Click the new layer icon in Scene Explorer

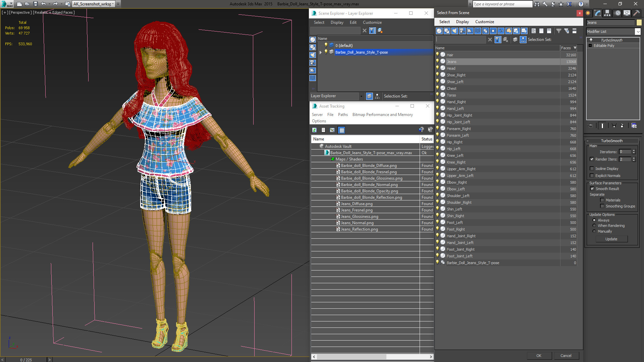[380, 31]
